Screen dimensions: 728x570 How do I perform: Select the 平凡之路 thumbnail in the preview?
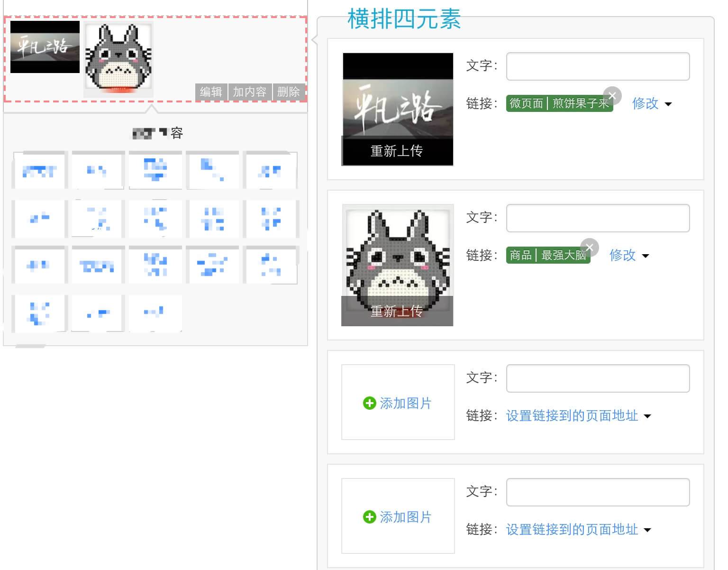(45, 47)
